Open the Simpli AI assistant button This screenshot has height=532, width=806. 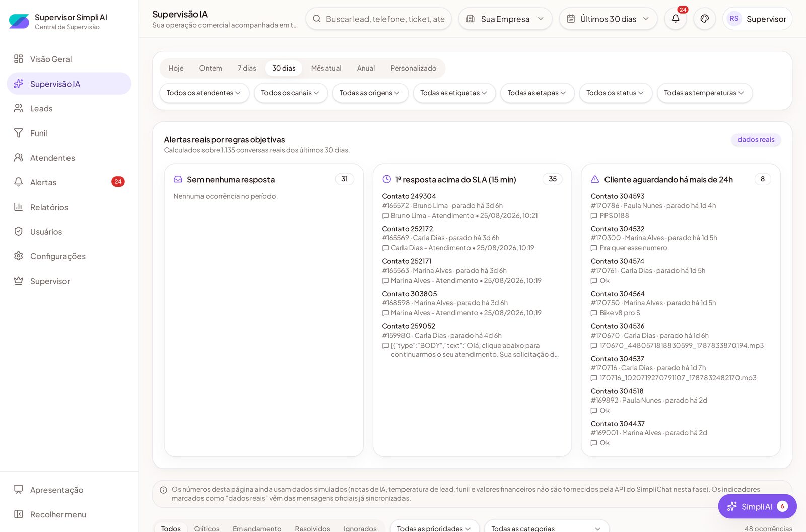(757, 506)
